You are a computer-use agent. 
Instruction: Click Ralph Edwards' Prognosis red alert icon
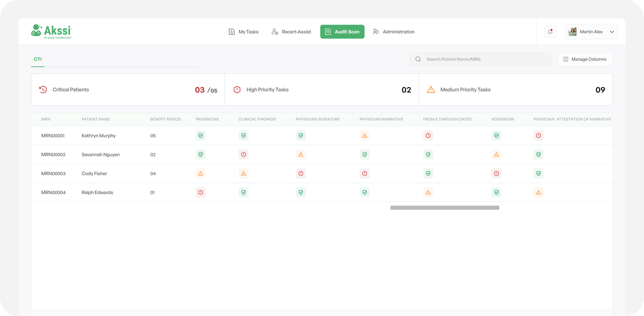pyautogui.click(x=201, y=192)
